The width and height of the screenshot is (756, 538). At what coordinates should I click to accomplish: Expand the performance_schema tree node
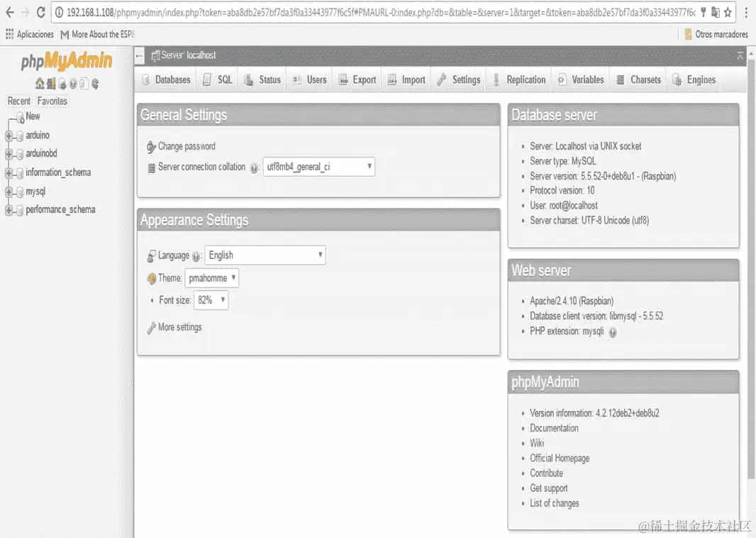click(9, 210)
